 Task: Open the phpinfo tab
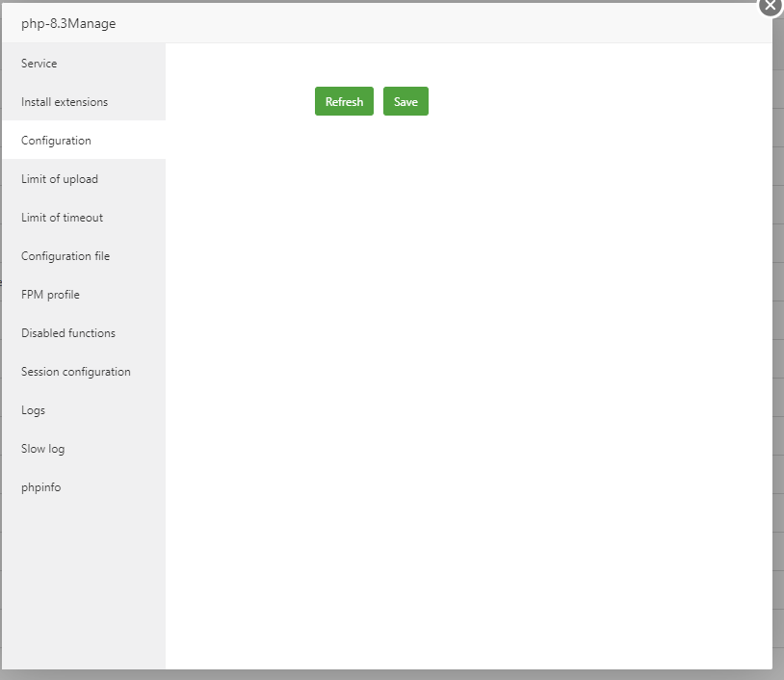pos(84,487)
